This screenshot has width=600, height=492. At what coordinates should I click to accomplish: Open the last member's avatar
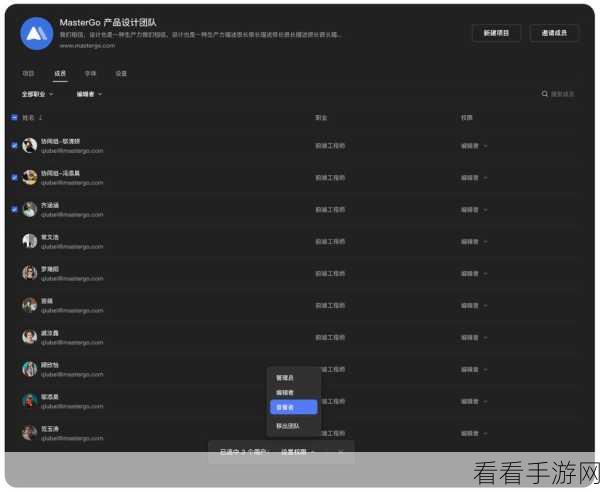pos(29,433)
